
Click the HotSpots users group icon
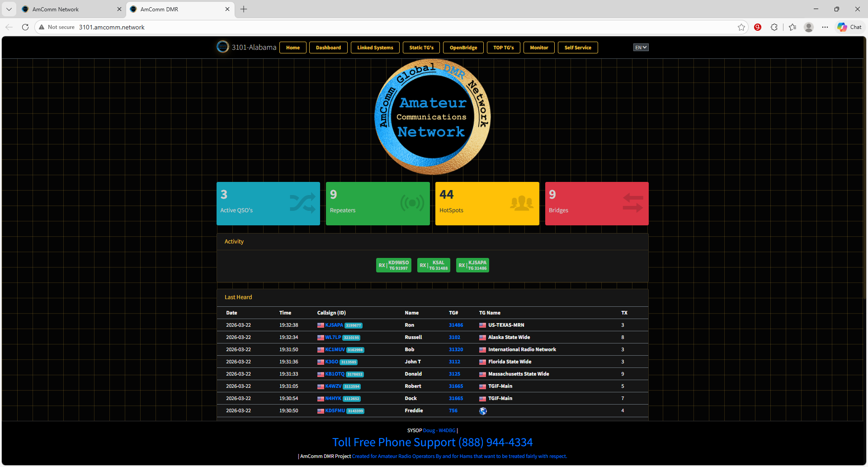[521, 203]
